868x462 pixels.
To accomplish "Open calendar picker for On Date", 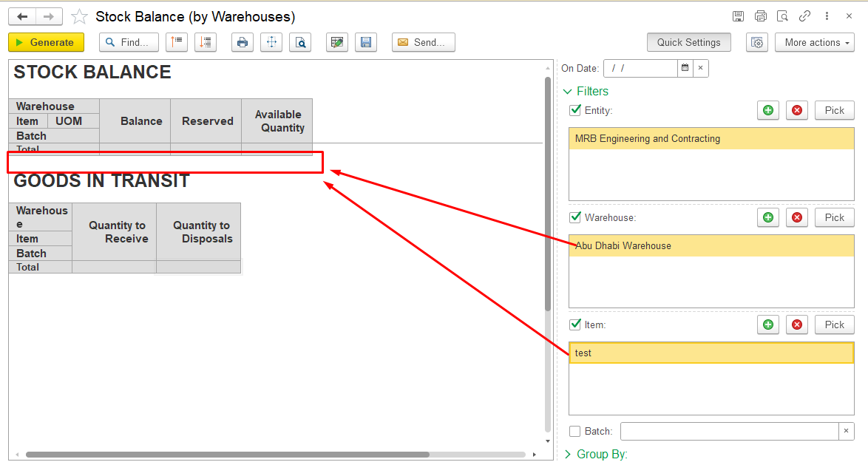I will pyautogui.click(x=685, y=68).
